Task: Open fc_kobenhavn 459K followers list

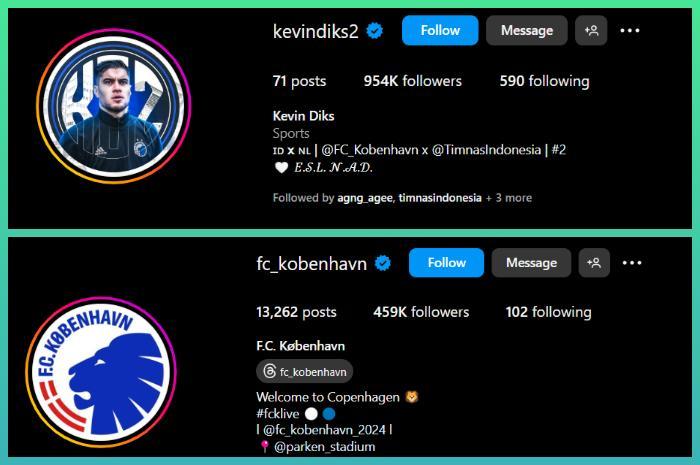Action: (x=421, y=312)
